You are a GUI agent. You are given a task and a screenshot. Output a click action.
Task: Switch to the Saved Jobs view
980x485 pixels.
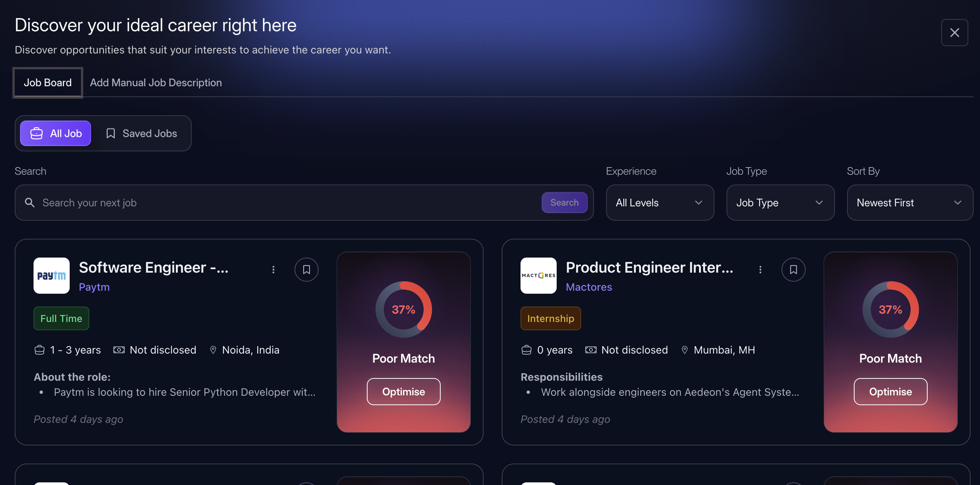[x=141, y=133]
